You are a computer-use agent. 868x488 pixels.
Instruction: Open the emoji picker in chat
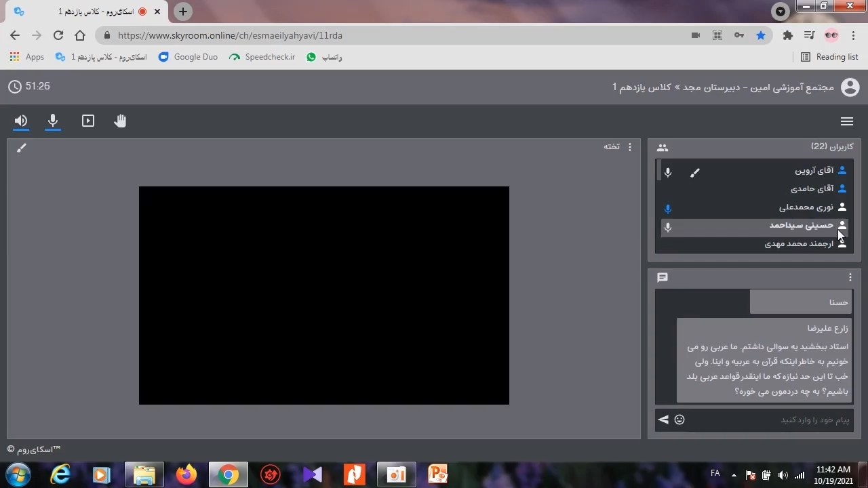coord(679,420)
